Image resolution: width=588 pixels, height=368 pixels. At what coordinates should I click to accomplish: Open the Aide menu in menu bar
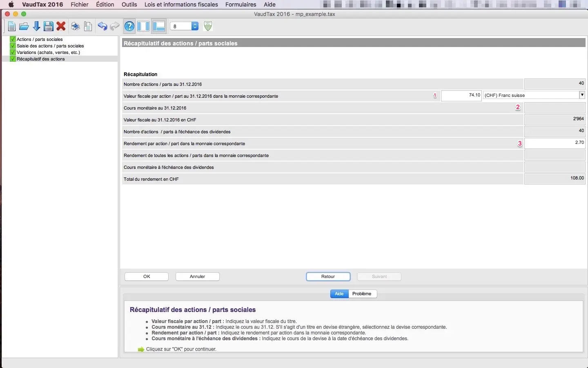269,4
